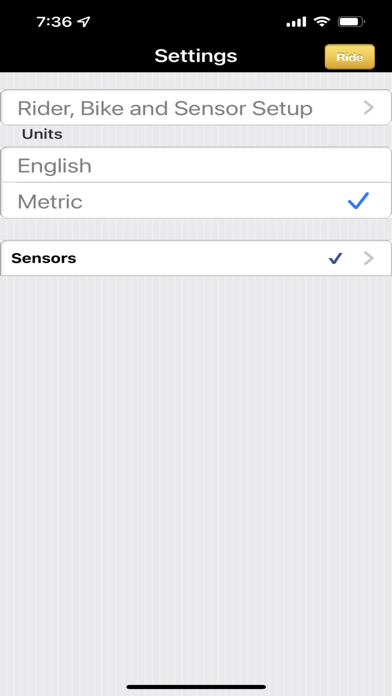The image size is (392, 696).
Task: Click the English label text
Action: (55, 166)
